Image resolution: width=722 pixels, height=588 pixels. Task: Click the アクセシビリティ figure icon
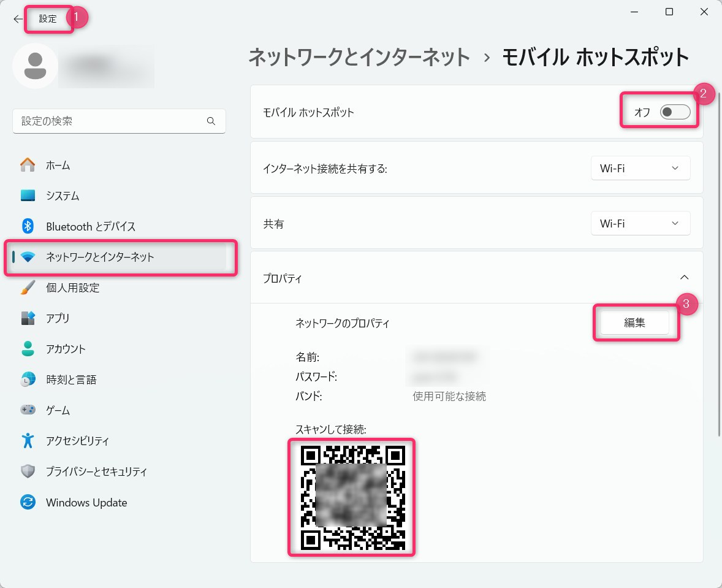[x=28, y=440]
